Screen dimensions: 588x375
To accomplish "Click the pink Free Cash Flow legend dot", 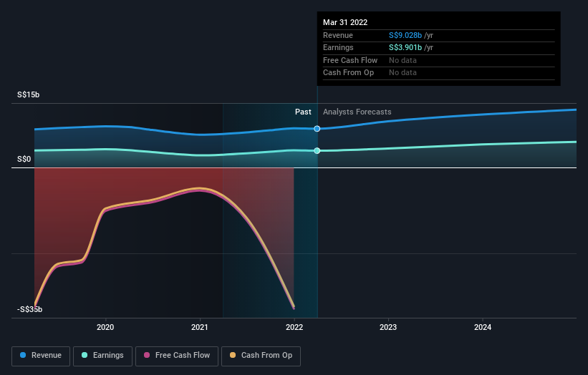I will pos(146,355).
